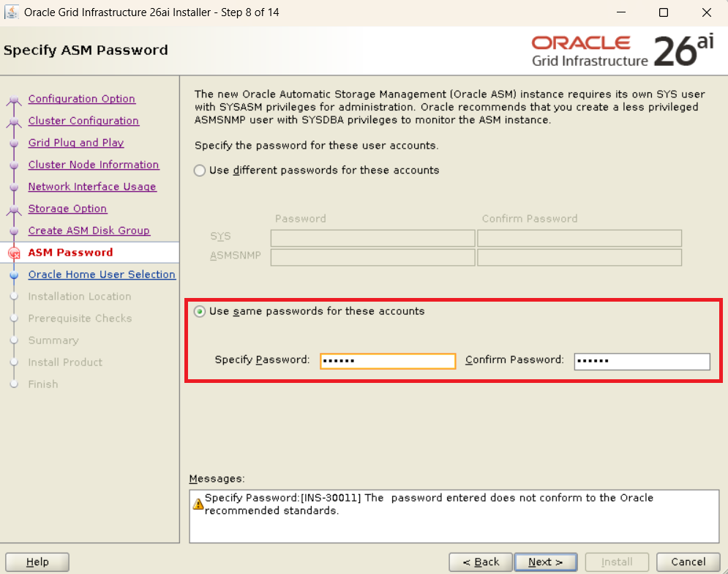Click the warning icon in Messages box
The height and width of the screenshot is (574, 728).
pyautogui.click(x=198, y=504)
